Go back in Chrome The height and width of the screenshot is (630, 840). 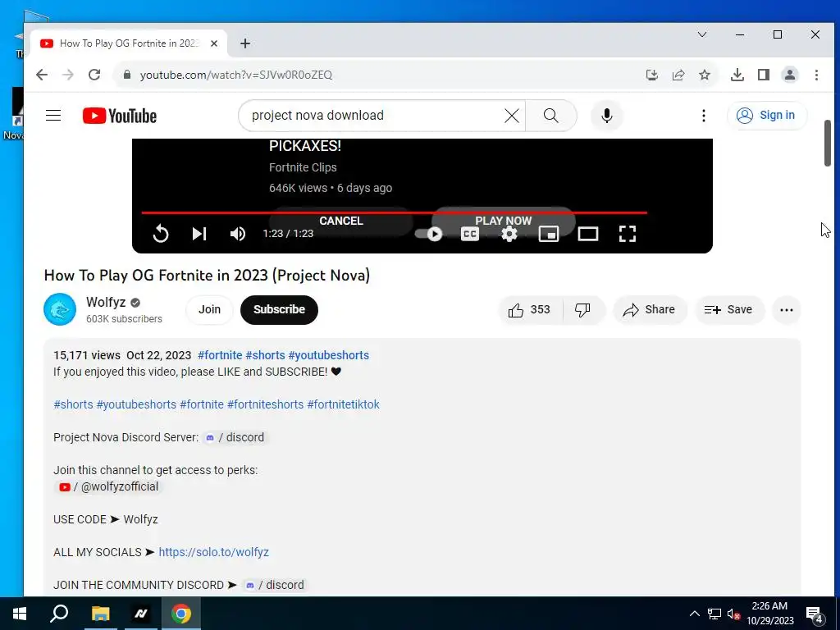pos(42,75)
